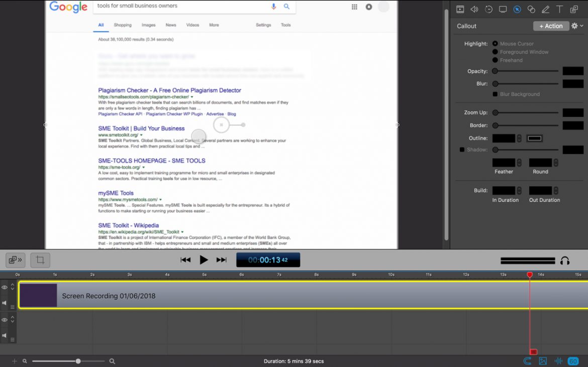This screenshot has height=367, width=588.
Task: Click the Round value field
Action: (x=540, y=163)
